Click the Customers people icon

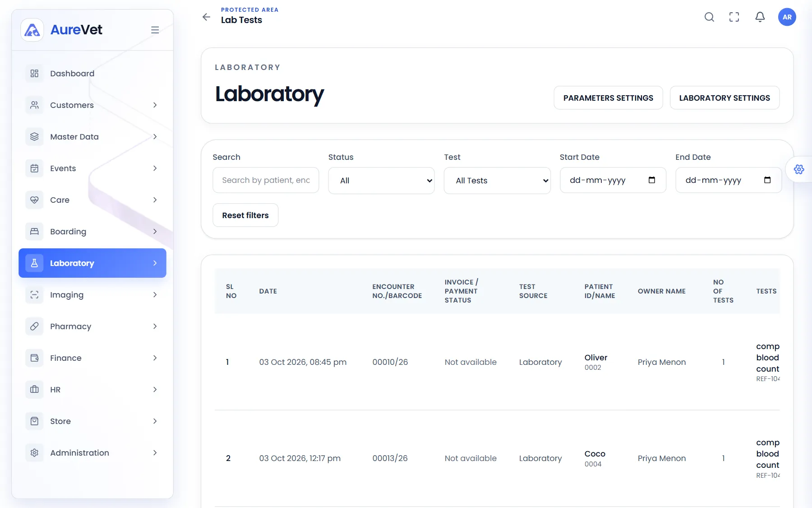click(34, 105)
